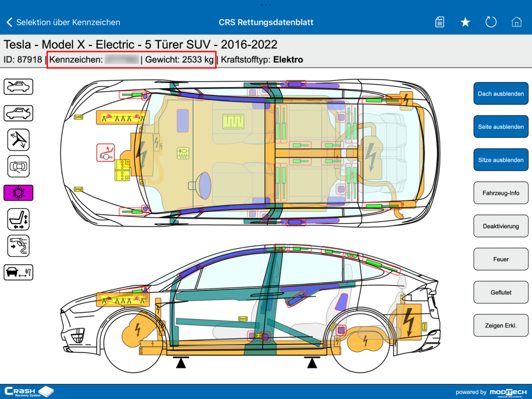532x399 pixels.
Task: Click the powered by moditech logo
Action: pos(491,392)
